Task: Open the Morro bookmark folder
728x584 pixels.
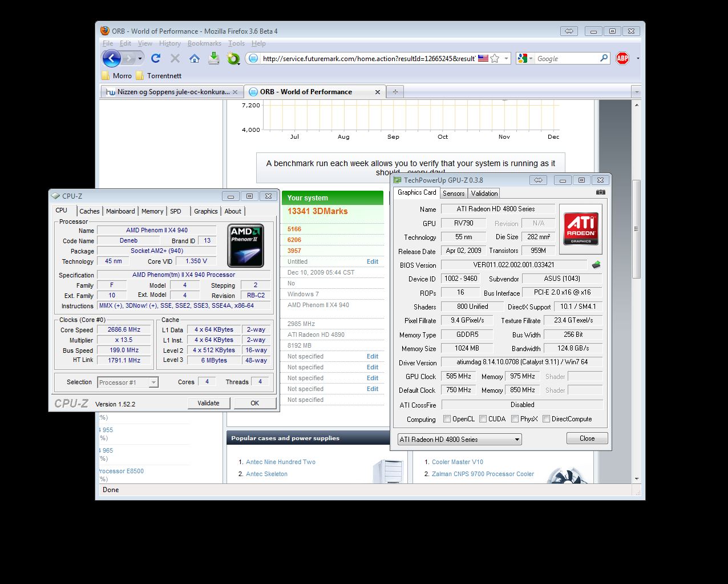Action: pos(116,75)
